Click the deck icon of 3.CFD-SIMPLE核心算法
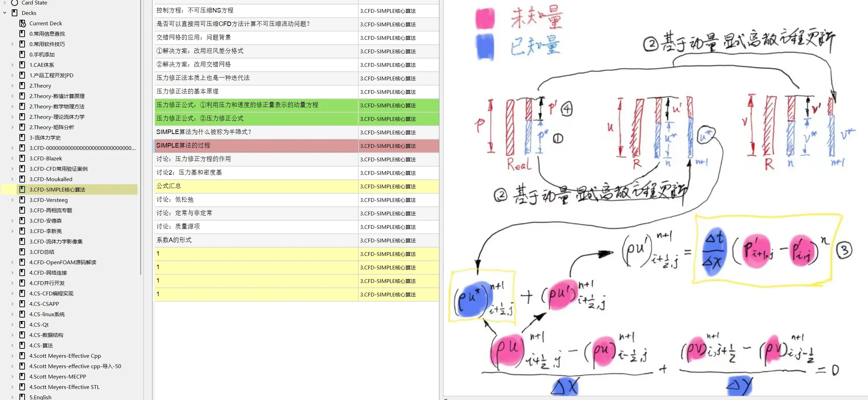This screenshot has width=868, height=400. click(22, 189)
